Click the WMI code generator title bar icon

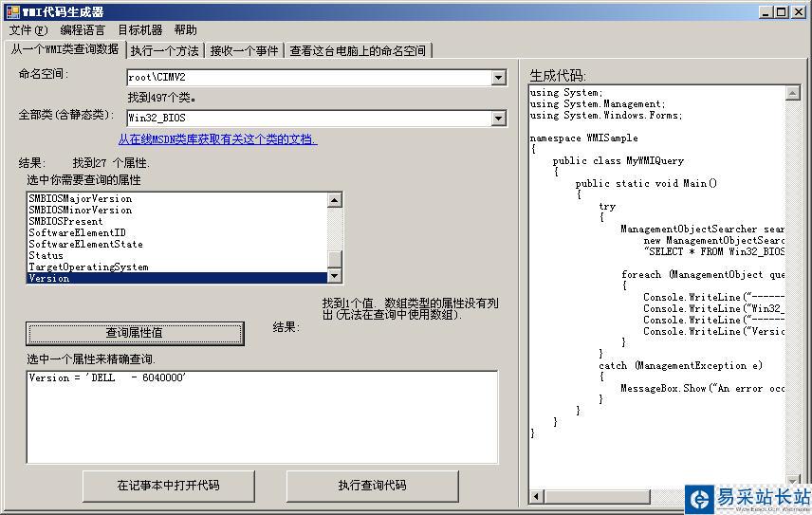click(x=12, y=11)
